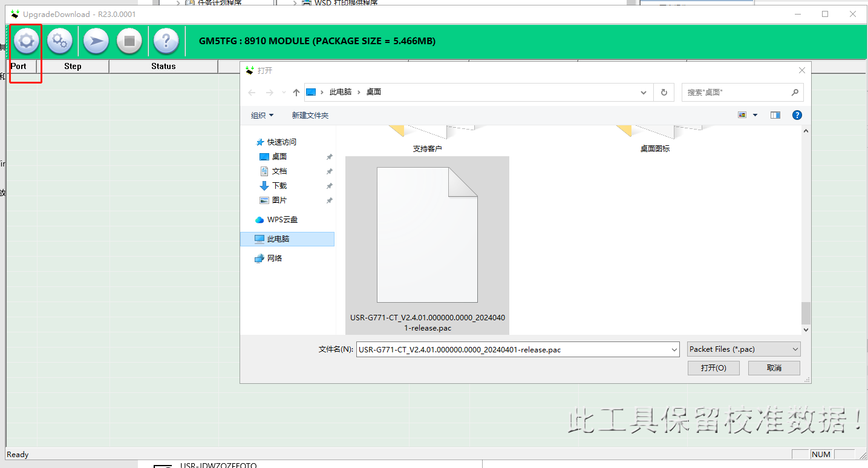Click the Load Packet gear icon
This screenshot has height=468, width=868.
[x=25, y=41]
